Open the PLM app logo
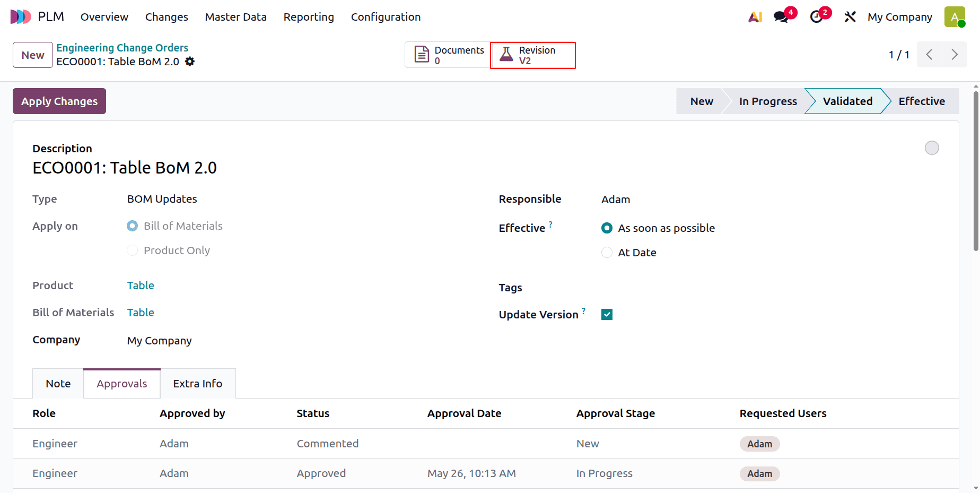The width and height of the screenshot is (980, 493). click(21, 17)
